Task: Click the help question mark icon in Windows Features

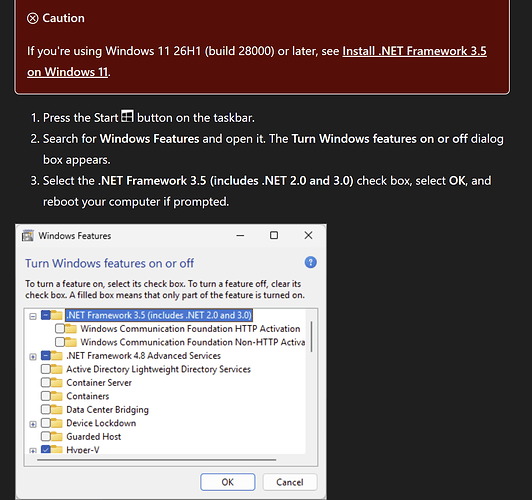Action: click(x=310, y=262)
